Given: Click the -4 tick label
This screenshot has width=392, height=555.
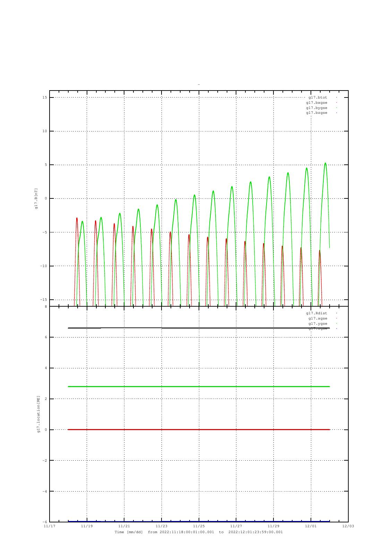Looking at the screenshot, I should [45, 492].
